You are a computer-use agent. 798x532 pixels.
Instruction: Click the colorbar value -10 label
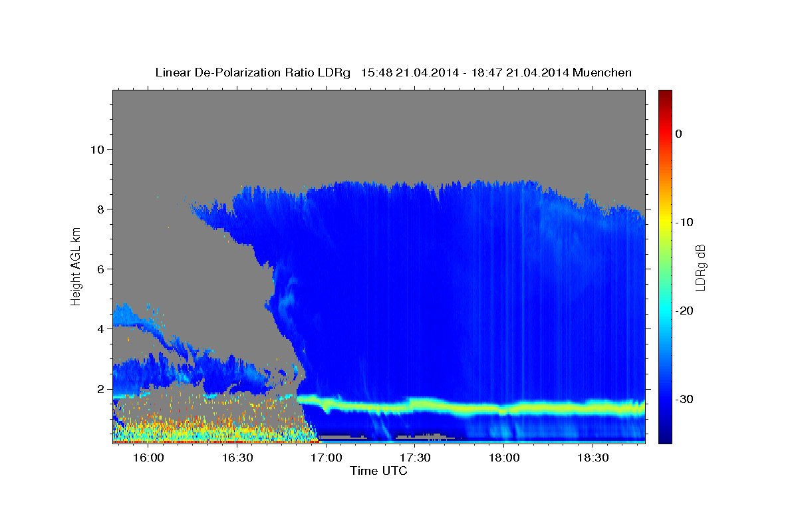click(x=685, y=222)
